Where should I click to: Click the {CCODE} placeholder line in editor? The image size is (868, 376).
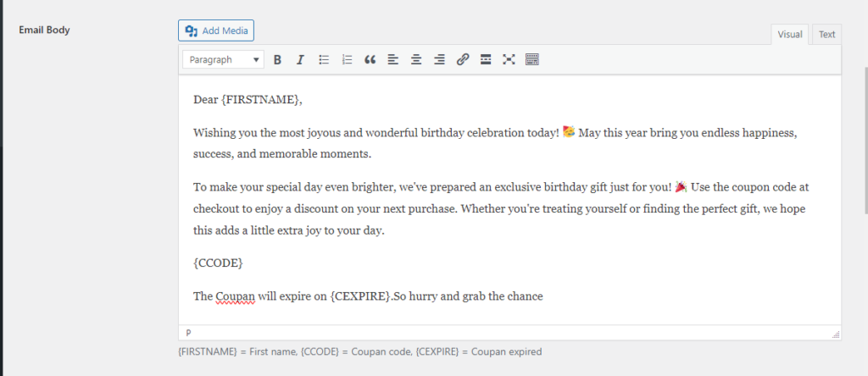coord(218,263)
